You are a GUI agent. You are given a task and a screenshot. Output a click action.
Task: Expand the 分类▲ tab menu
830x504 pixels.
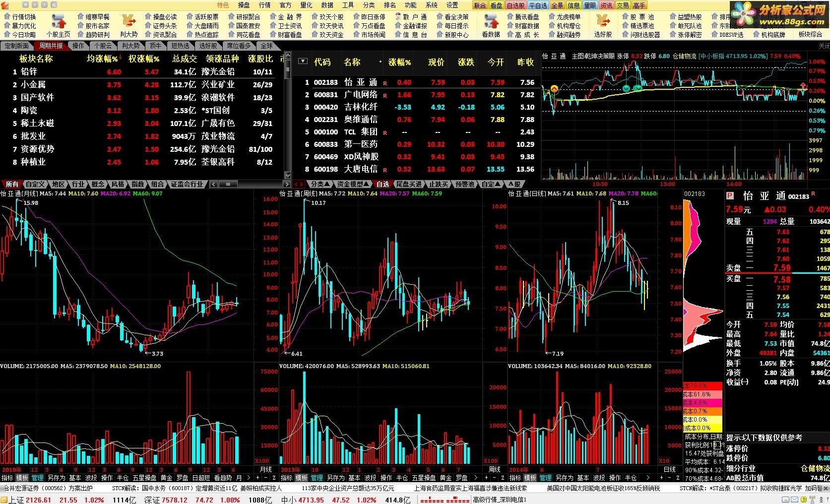pos(320,184)
